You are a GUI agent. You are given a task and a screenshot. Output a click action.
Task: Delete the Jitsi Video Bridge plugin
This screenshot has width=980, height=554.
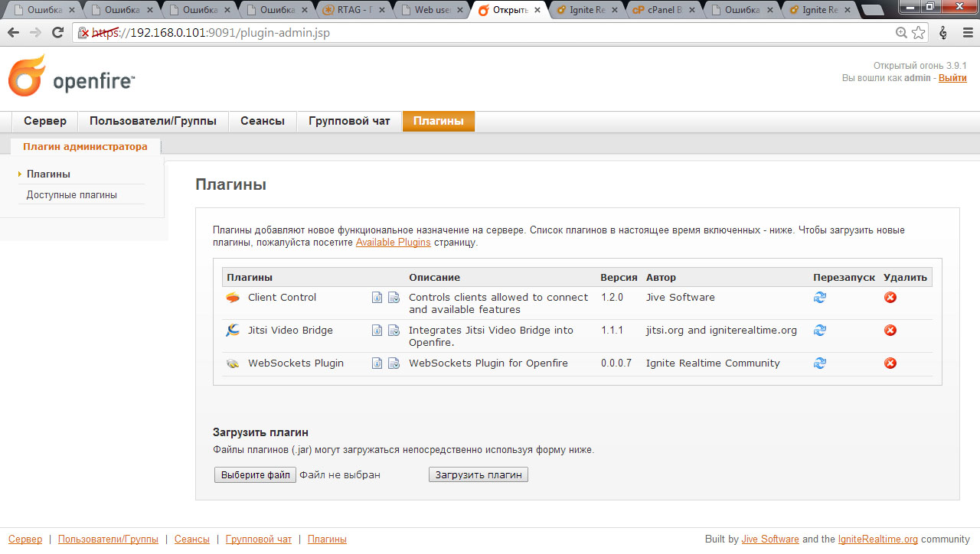pyautogui.click(x=890, y=331)
